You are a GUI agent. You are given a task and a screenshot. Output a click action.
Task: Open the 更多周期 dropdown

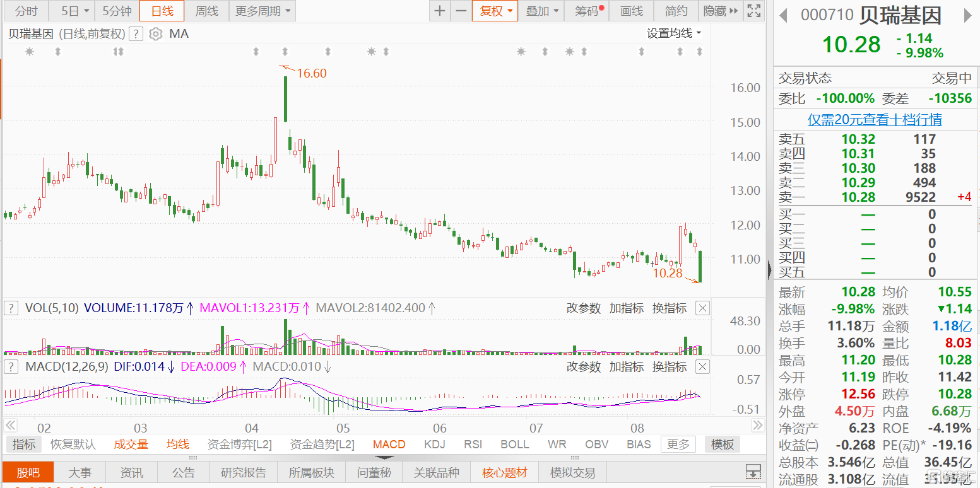pyautogui.click(x=263, y=11)
